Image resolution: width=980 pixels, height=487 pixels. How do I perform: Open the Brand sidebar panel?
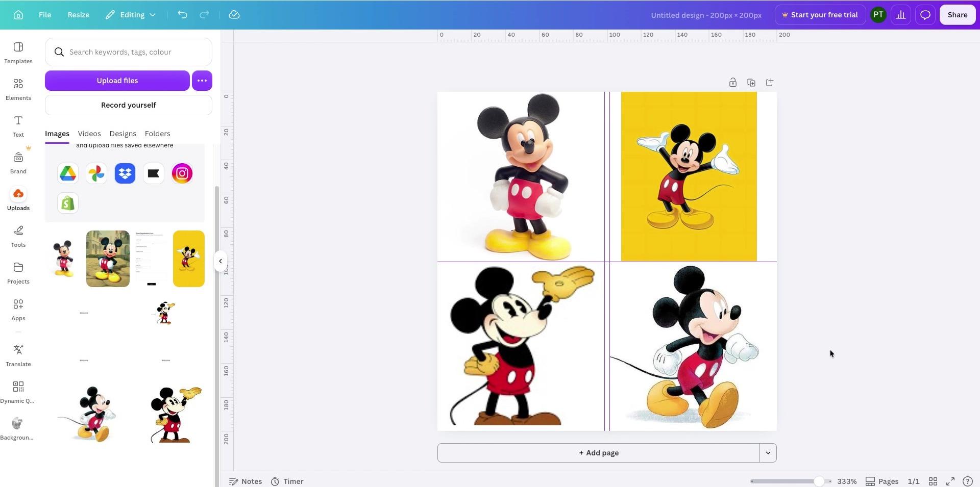click(18, 163)
